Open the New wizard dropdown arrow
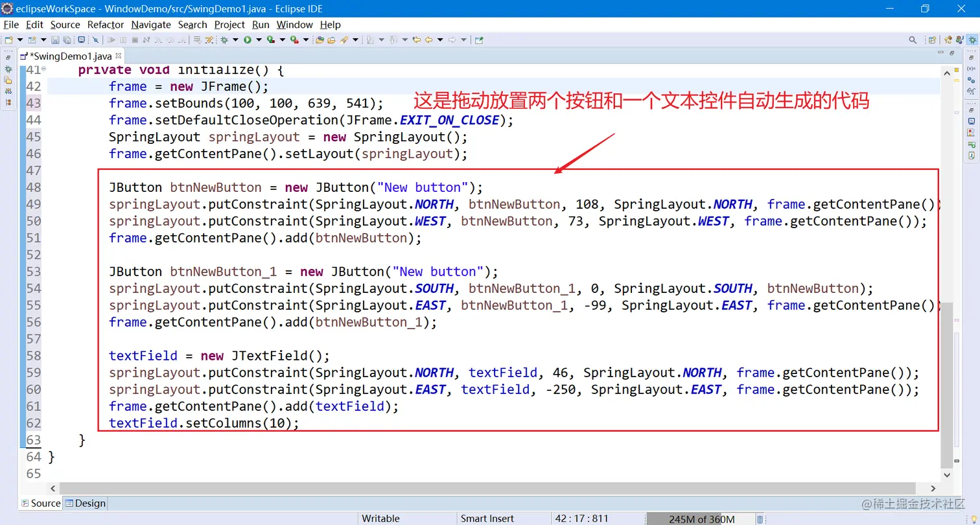This screenshot has height=525, width=980. click(20, 40)
